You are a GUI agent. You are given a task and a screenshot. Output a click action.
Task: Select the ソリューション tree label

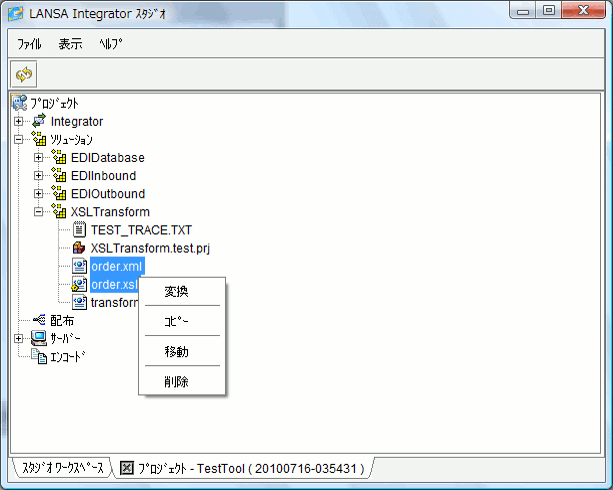click(72, 140)
